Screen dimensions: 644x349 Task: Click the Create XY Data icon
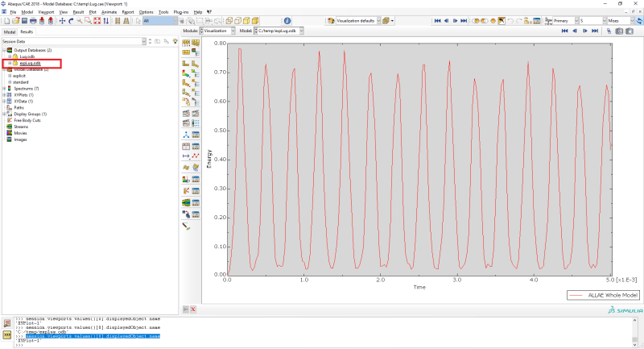tap(186, 146)
